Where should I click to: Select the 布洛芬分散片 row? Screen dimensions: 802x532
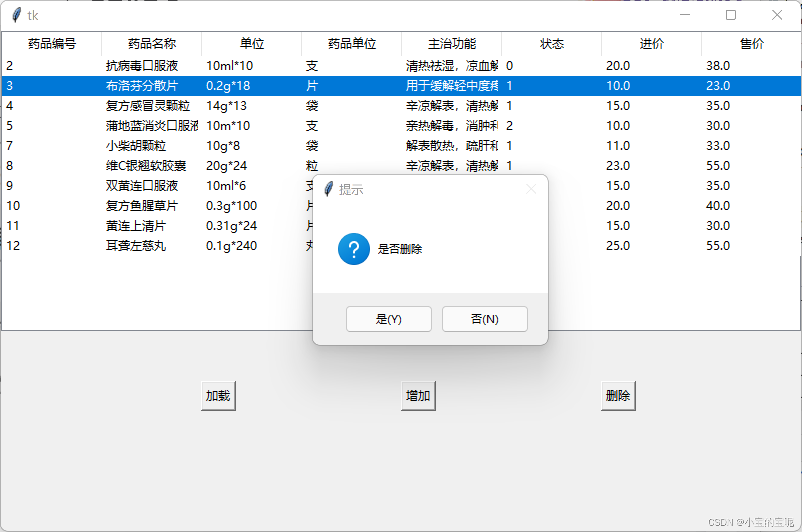pos(401,85)
